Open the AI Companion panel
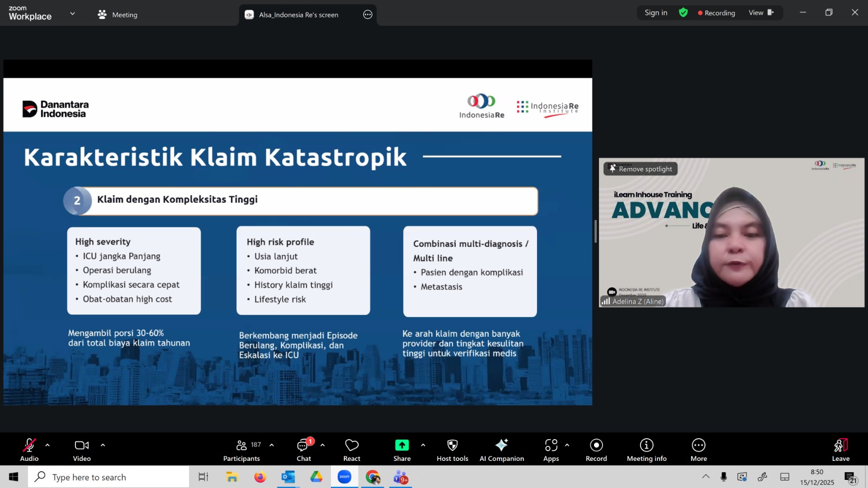The image size is (868, 488). point(501,450)
